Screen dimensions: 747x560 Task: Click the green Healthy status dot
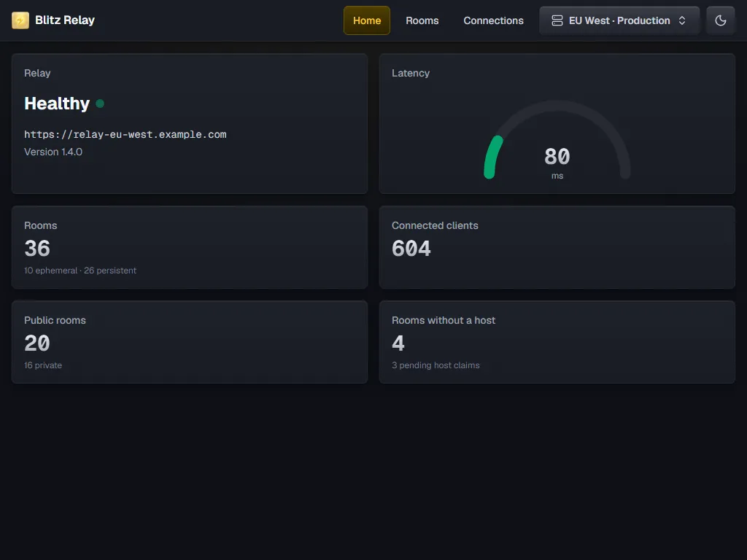point(100,104)
